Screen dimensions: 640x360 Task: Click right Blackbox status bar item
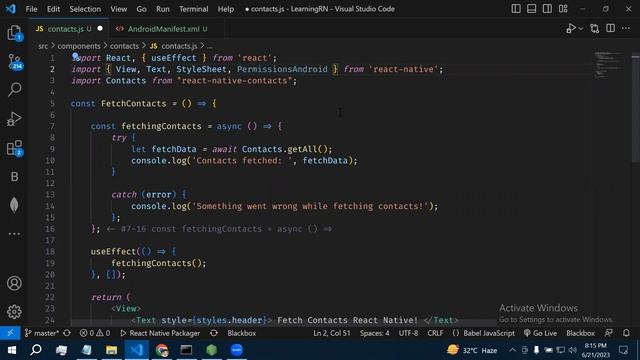pos(580,333)
